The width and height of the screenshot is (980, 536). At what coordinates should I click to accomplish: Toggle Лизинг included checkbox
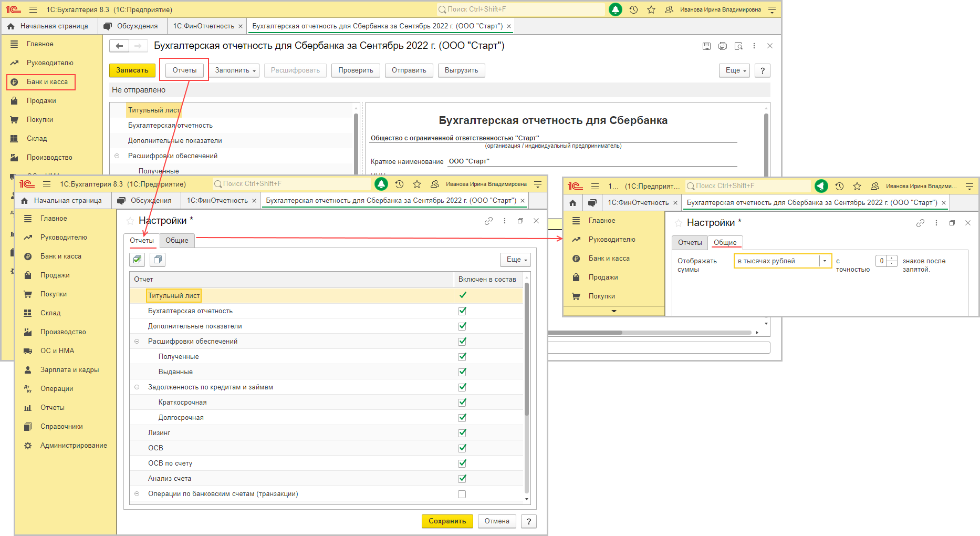pyautogui.click(x=462, y=432)
